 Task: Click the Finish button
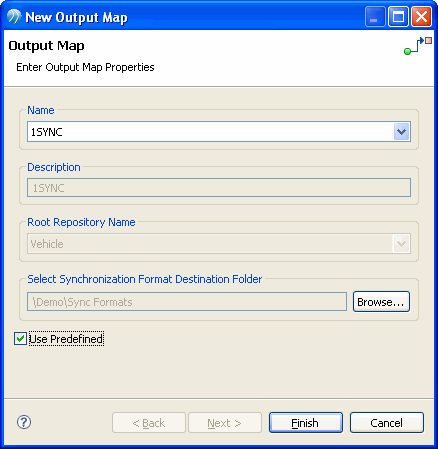click(x=306, y=423)
